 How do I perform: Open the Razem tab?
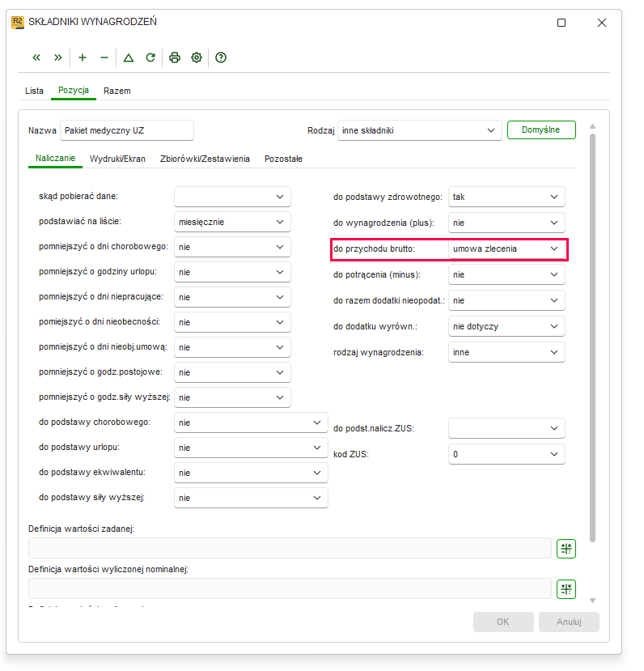pyautogui.click(x=117, y=91)
